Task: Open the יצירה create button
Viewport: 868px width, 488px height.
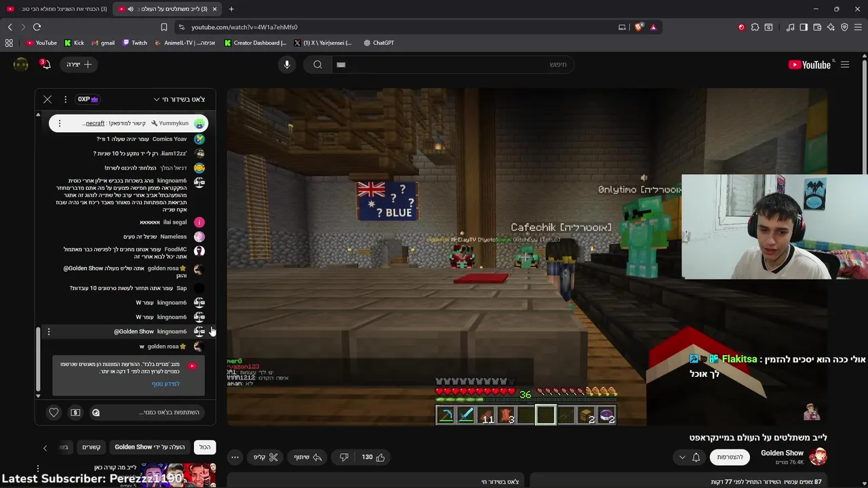Action: coord(79,64)
